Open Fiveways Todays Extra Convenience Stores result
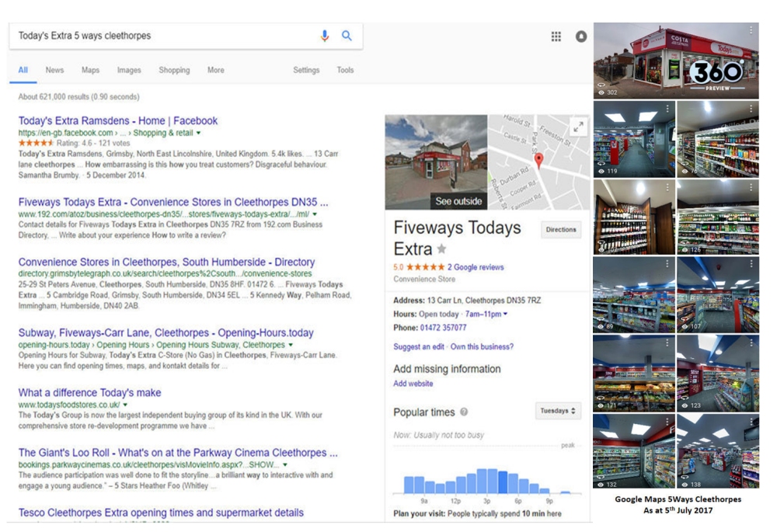777x532 pixels. [173, 202]
